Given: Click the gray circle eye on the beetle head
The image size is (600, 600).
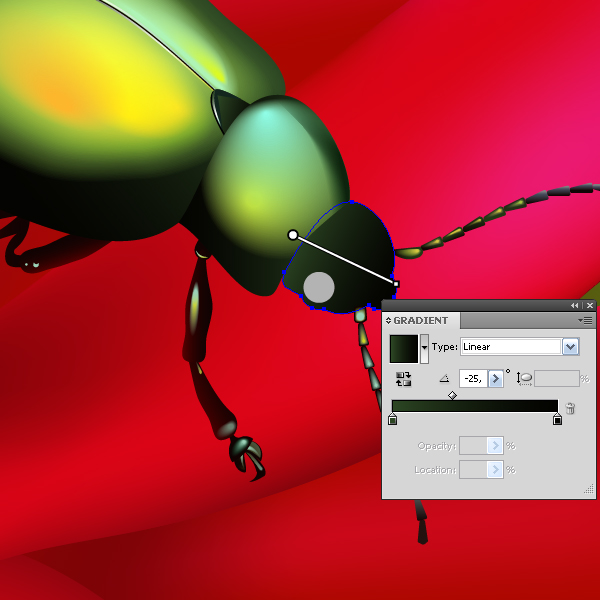Looking at the screenshot, I should [x=319, y=287].
